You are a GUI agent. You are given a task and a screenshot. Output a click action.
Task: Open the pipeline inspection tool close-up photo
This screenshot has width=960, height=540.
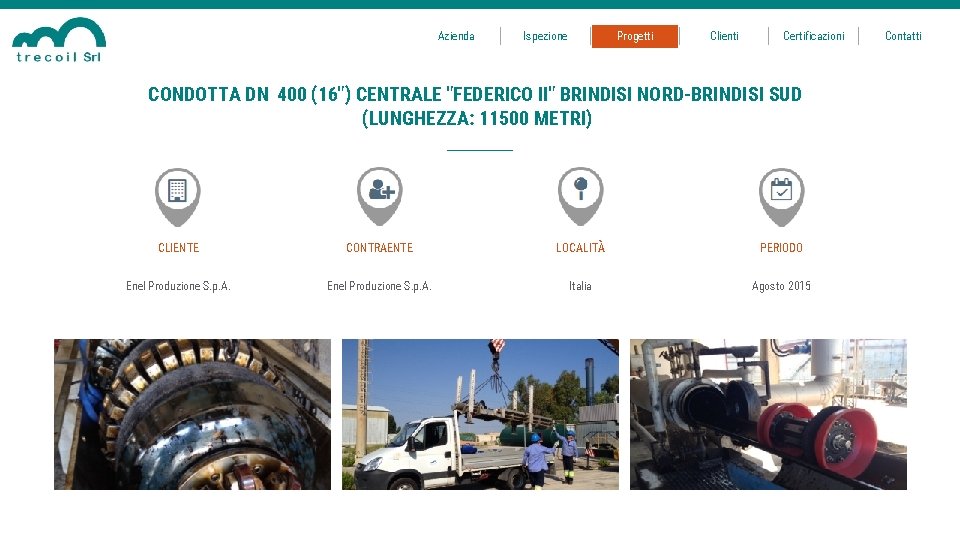(192, 414)
